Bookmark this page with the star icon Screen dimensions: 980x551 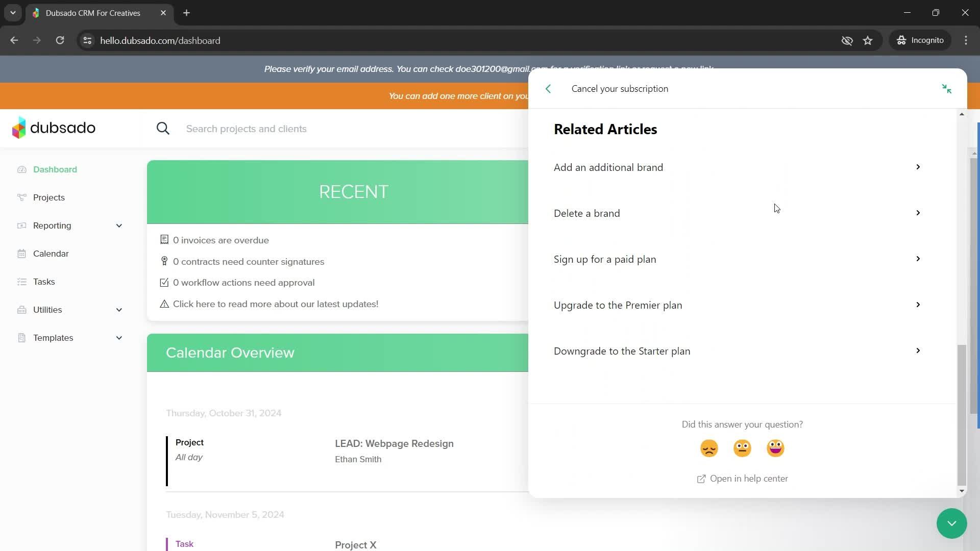(x=868, y=40)
